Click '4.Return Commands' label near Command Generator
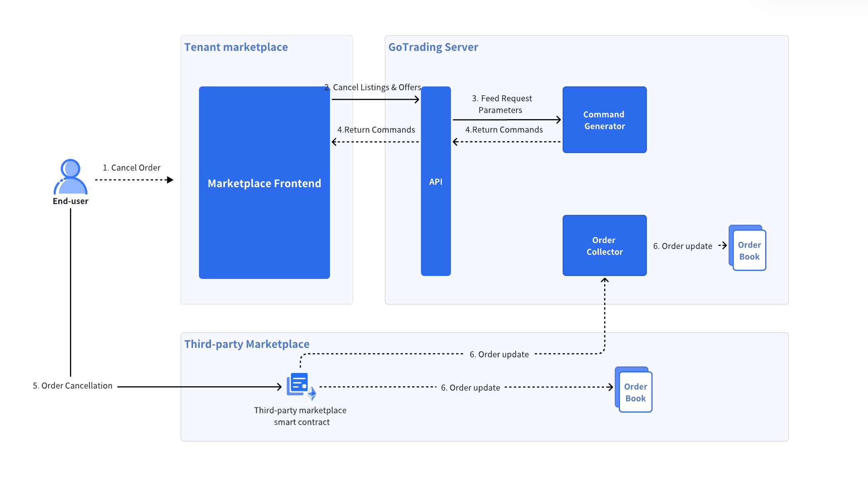 (504, 130)
